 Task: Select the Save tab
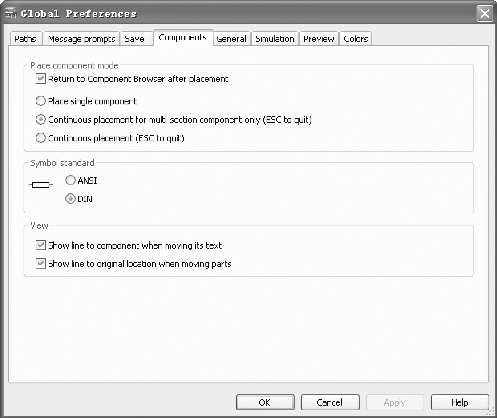[134, 39]
